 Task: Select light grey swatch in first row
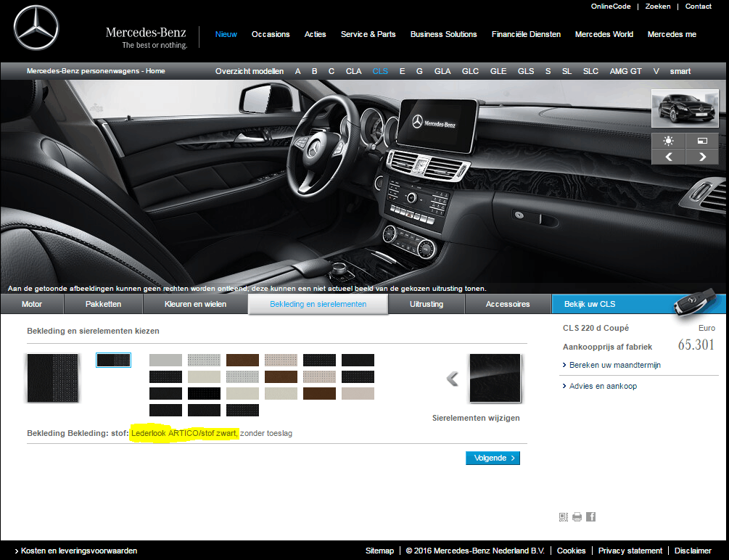pos(165,360)
